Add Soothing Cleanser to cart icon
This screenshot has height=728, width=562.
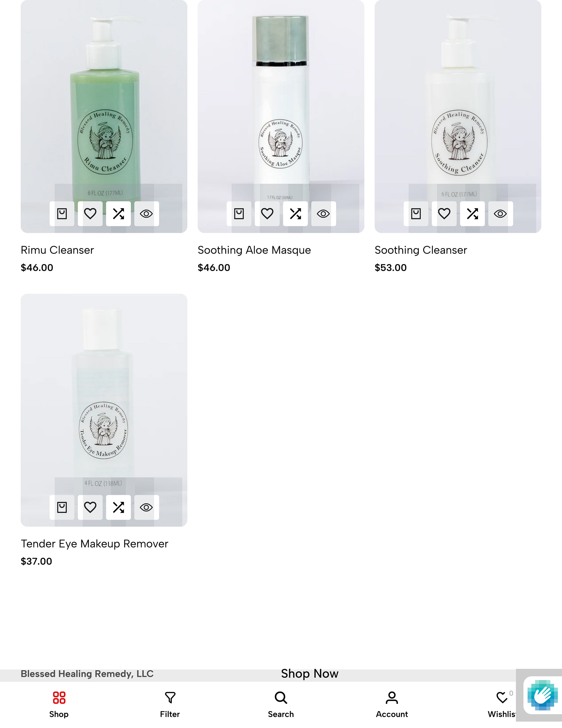click(x=416, y=214)
